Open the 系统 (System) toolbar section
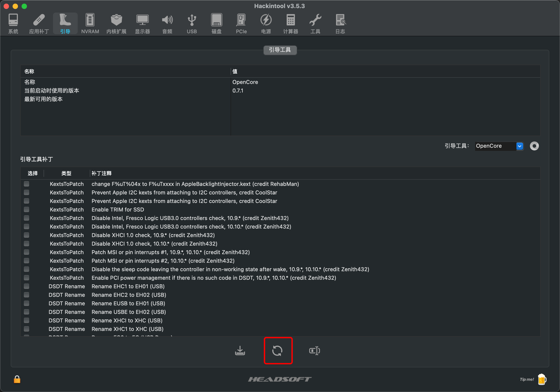The width and height of the screenshot is (560, 392). click(x=13, y=24)
